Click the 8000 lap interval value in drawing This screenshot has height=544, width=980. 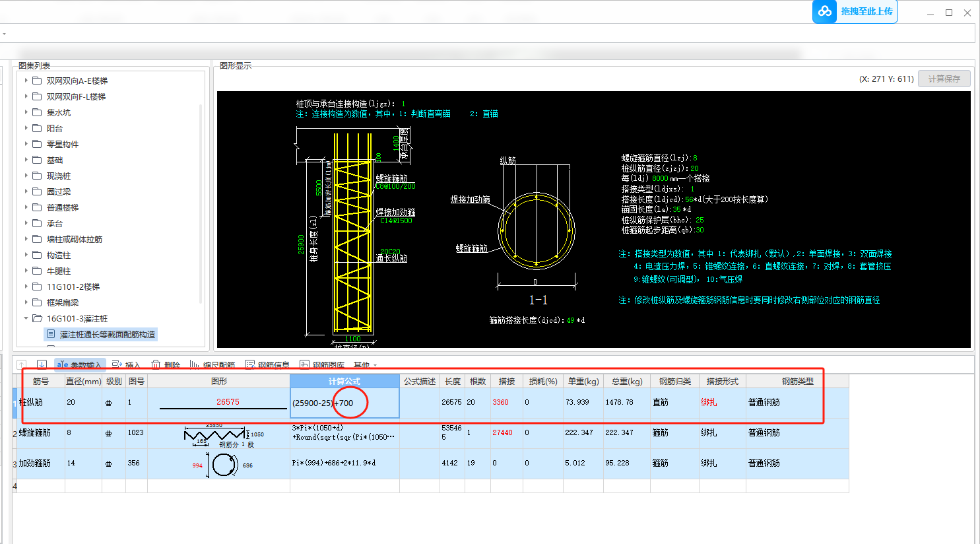click(x=660, y=178)
